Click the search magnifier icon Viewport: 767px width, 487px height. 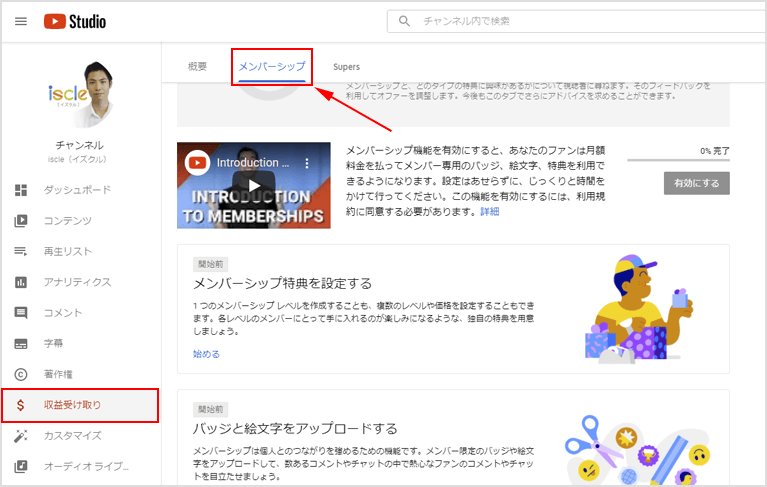pyautogui.click(x=404, y=21)
